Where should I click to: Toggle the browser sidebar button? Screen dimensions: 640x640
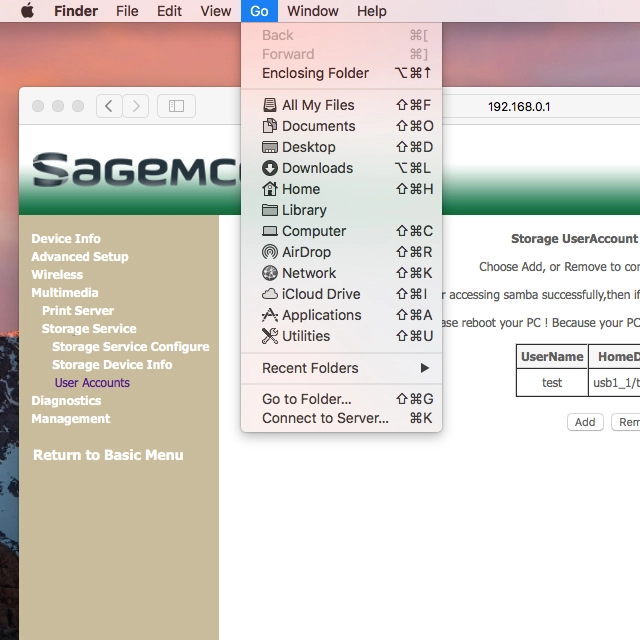tap(176, 106)
